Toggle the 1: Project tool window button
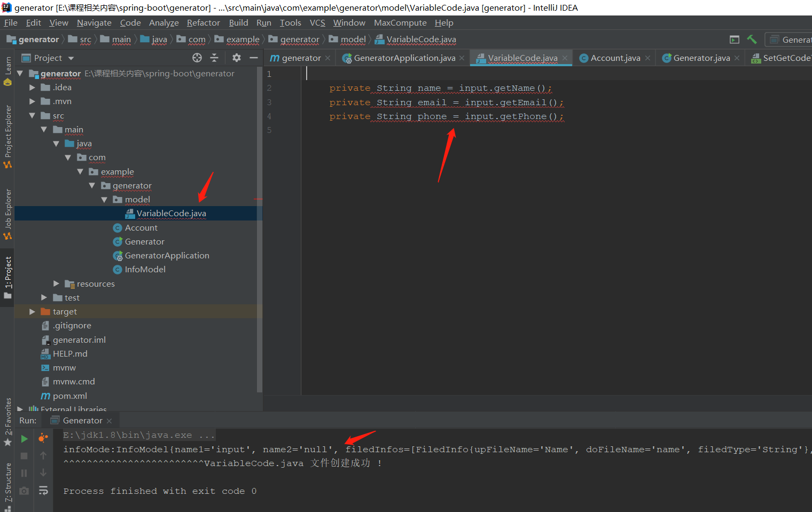Viewport: 812px width, 512px height. click(x=7, y=278)
